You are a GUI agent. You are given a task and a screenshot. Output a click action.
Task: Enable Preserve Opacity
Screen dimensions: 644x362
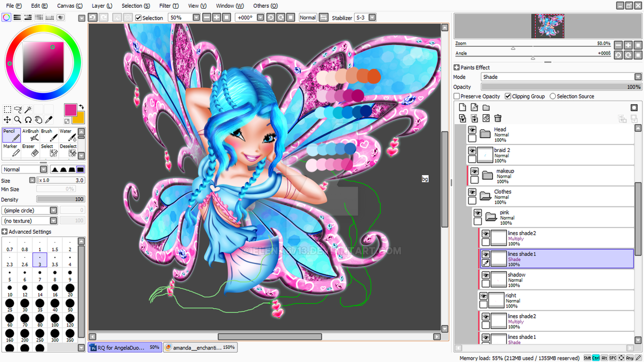coord(457,96)
